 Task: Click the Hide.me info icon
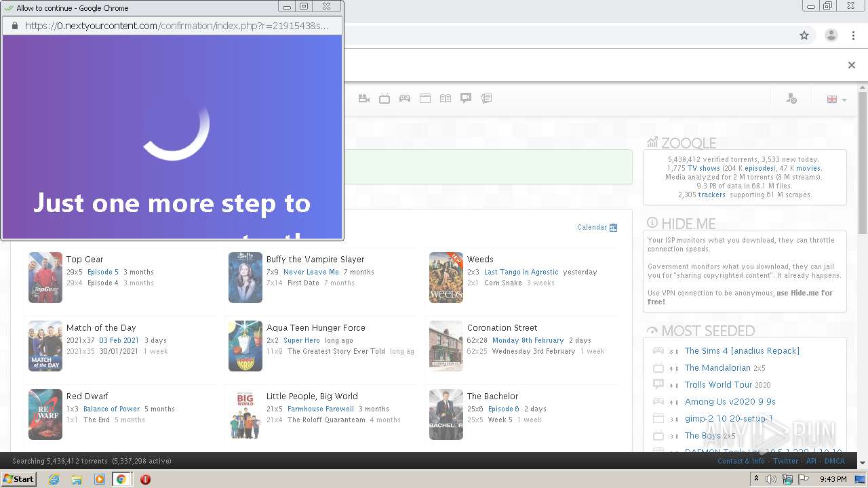point(652,223)
